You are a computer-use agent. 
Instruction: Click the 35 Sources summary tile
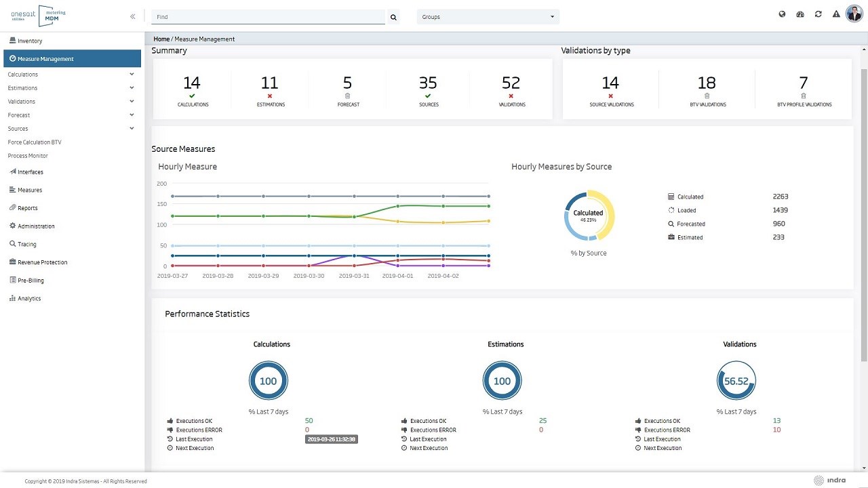pyautogui.click(x=429, y=90)
